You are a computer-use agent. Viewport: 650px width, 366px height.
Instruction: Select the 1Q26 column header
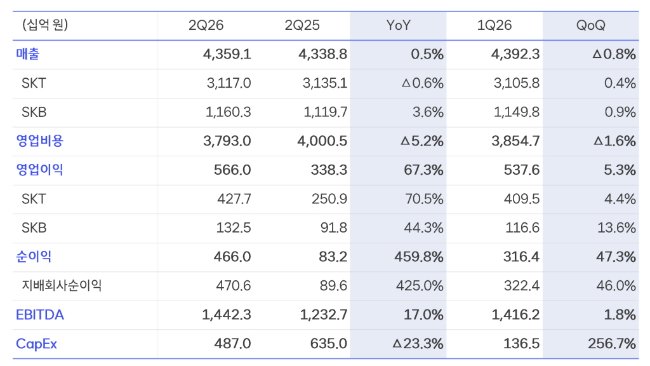[x=494, y=26]
